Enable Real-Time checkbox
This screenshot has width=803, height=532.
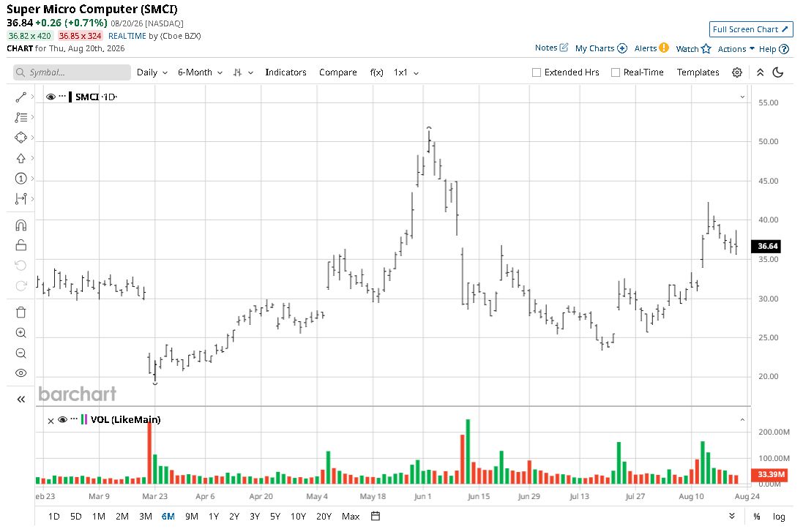pos(616,72)
